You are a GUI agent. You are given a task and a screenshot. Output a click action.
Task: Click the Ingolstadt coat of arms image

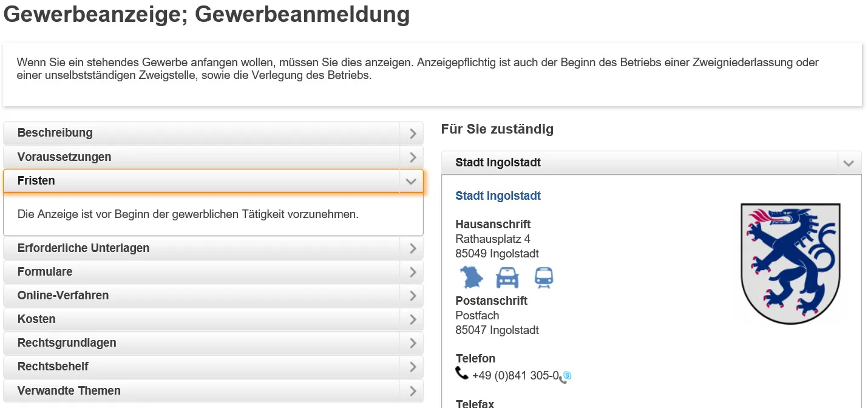tap(790, 263)
